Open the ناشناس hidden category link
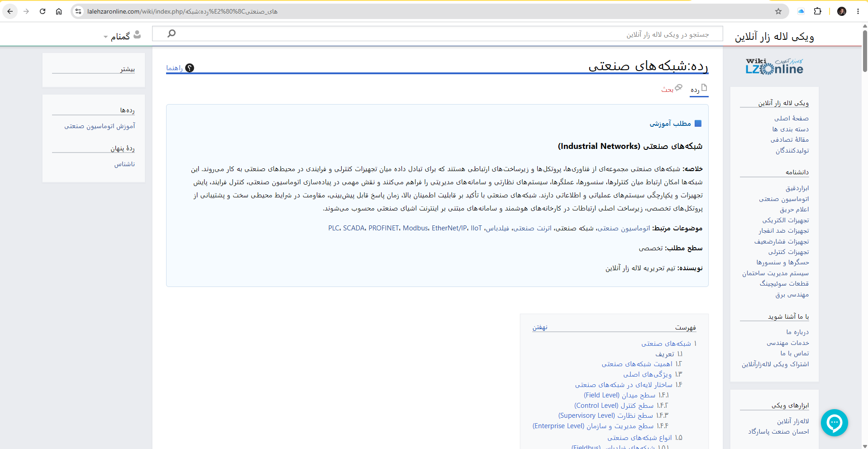The height and width of the screenshot is (449, 868). 124,164
